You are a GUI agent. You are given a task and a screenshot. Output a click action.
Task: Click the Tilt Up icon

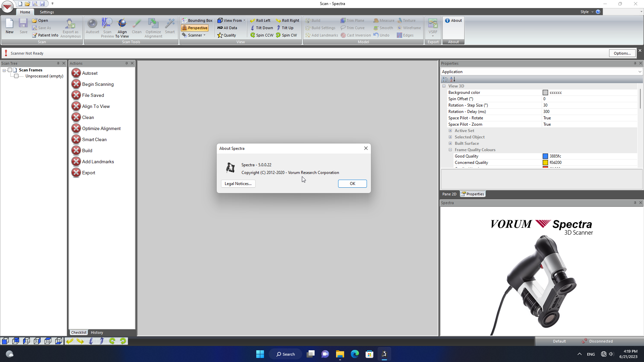pos(278,28)
